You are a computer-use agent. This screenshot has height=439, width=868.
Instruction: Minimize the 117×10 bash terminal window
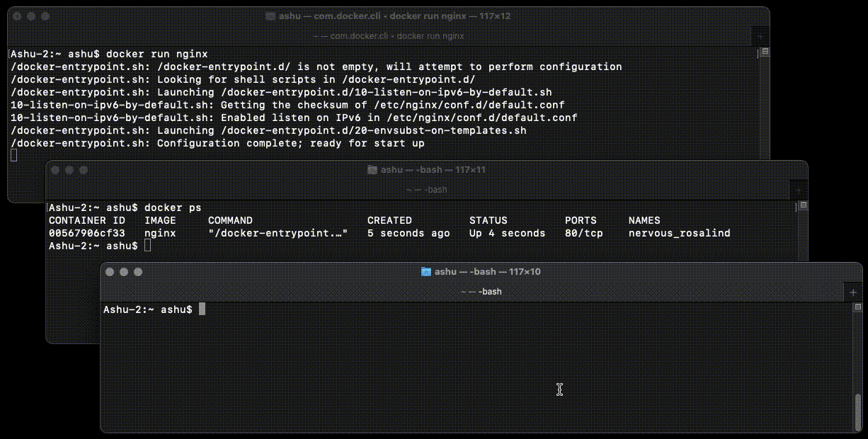(124, 272)
